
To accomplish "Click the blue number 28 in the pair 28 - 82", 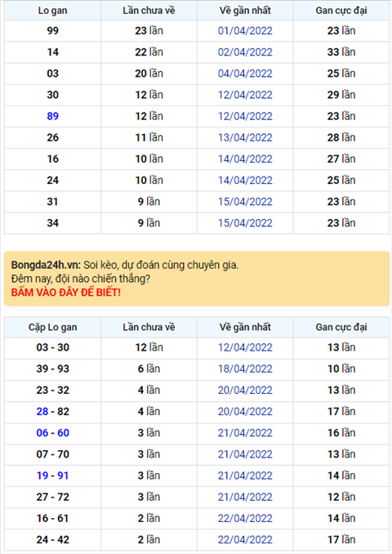I will [x=42, y=412].
